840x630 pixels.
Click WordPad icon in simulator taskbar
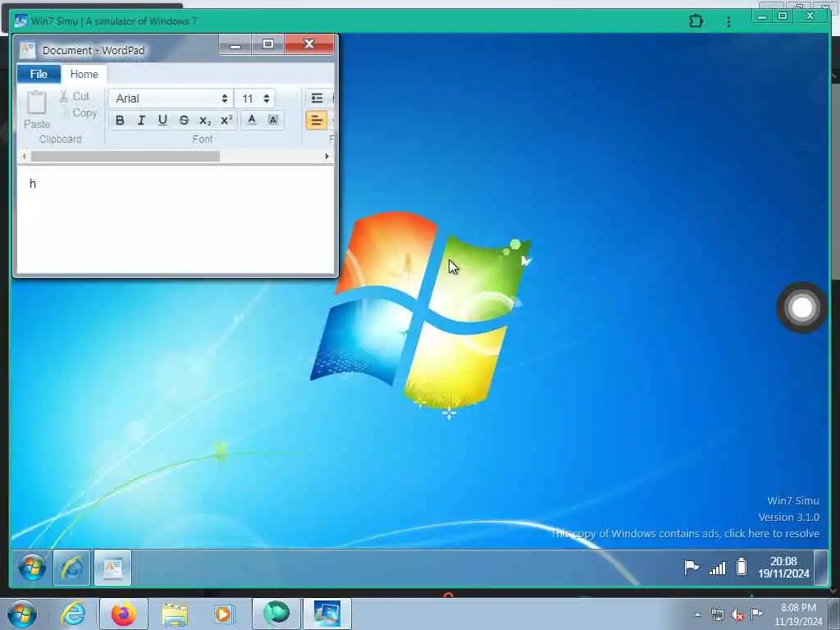(112, 568)
